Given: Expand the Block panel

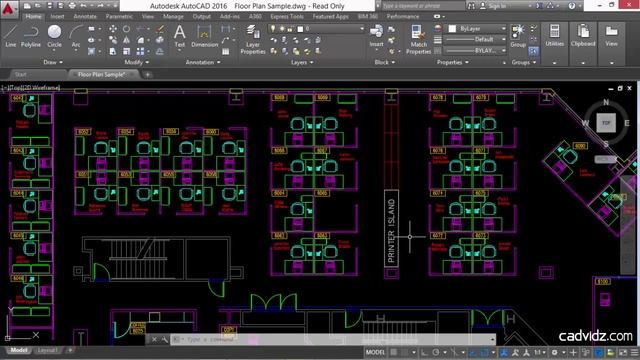Looking at the screenshot, I should tap(385, 62).
